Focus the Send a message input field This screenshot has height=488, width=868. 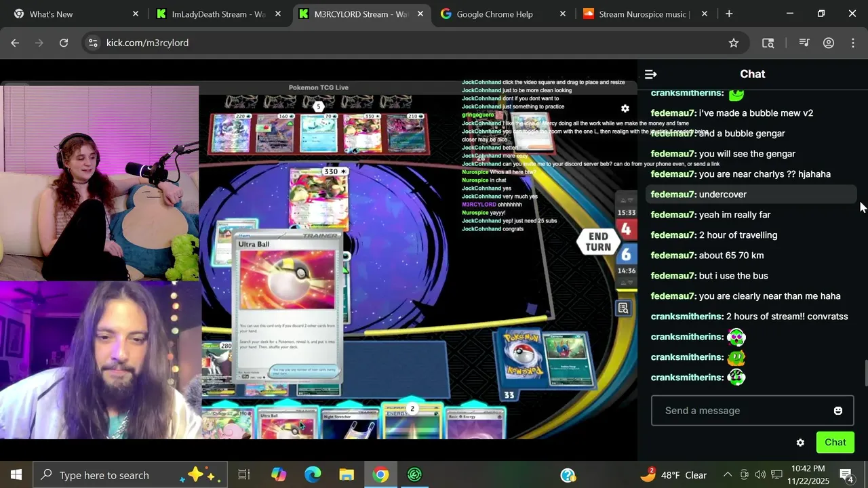[752, 411]
